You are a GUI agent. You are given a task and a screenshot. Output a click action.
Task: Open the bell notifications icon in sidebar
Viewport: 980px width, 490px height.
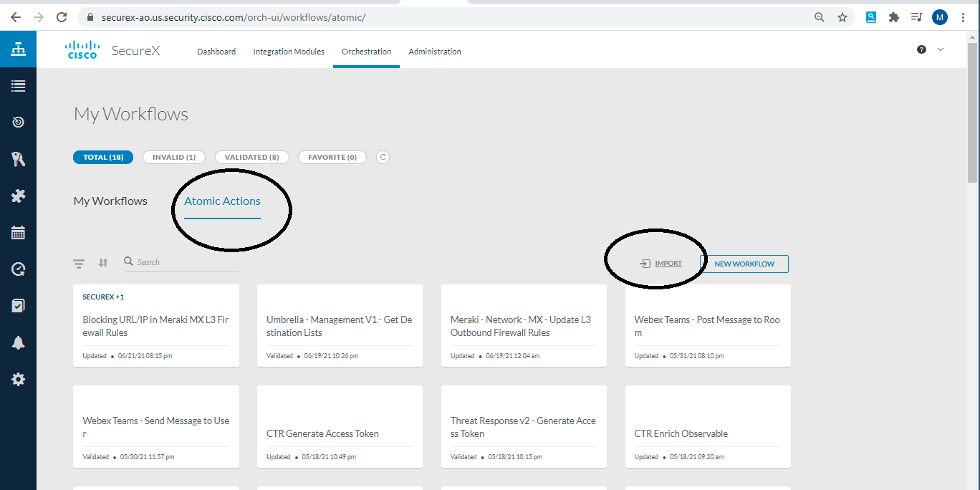click(x=18, y=343)
